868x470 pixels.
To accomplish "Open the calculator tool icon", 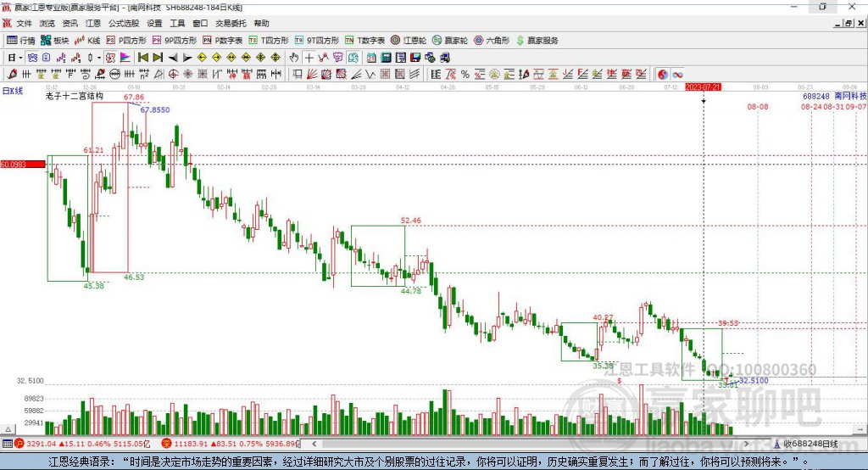I will (x=386, y=58).
